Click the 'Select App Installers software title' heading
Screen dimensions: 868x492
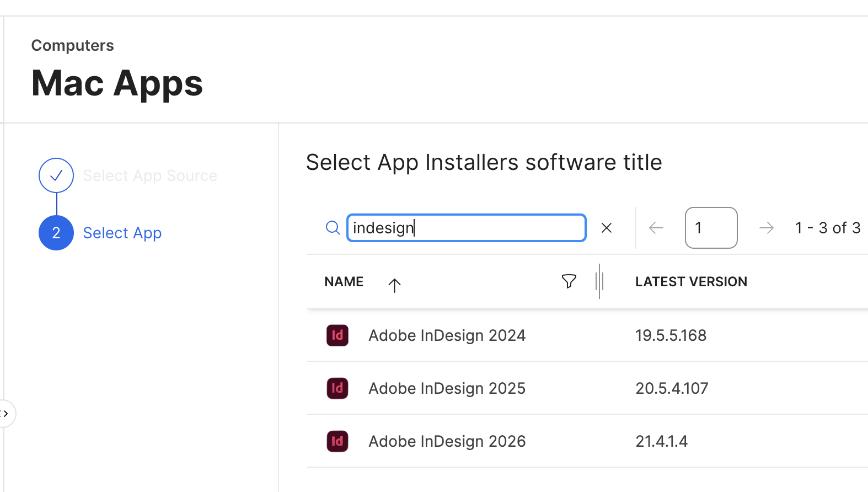tap(484, 162)
